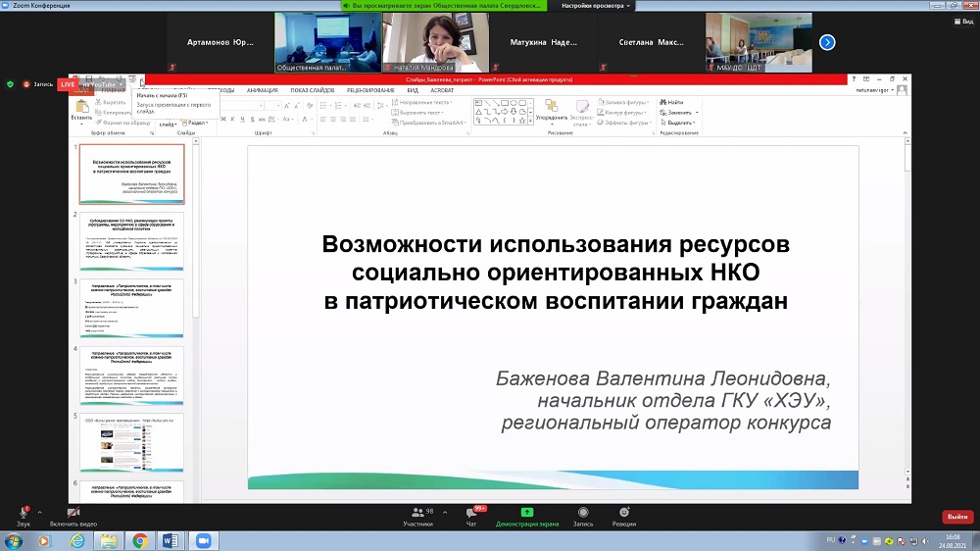The width and height of the screenshot is (980, 551).
Task: Click Формат по образцу format painter
Action: click(x=123, y=123)
